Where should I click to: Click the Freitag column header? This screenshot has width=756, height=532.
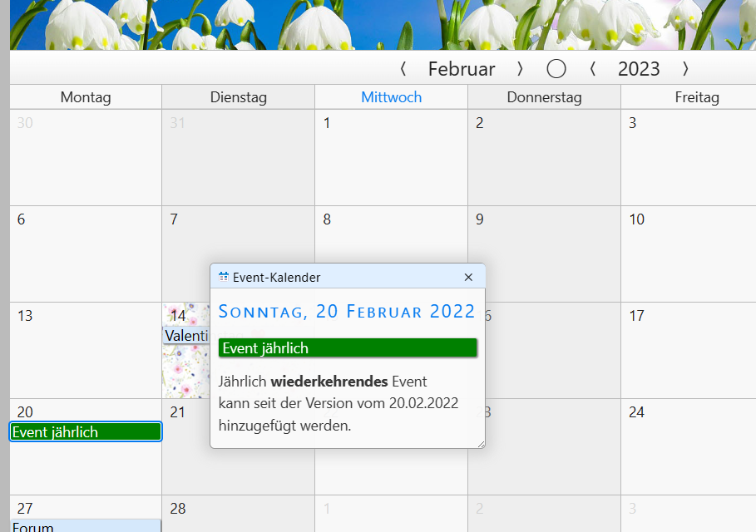pyautogui.click(x=688, y=97)
